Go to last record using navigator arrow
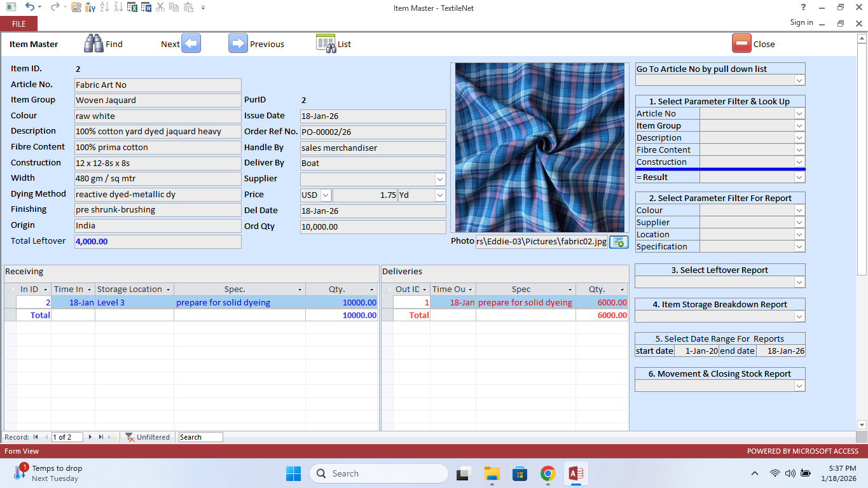Image resolution: width=868 pixels, height=488 pixels. [100, 437]
